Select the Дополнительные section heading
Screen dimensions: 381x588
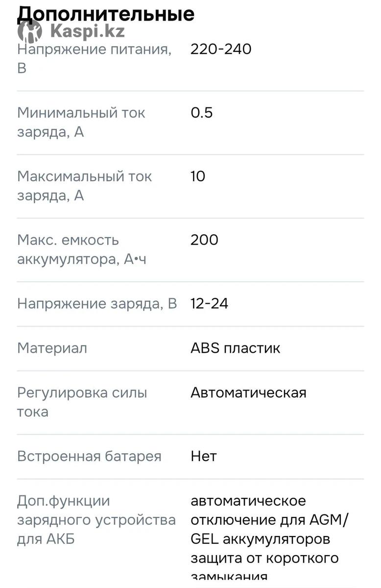[x=106, y=14]
